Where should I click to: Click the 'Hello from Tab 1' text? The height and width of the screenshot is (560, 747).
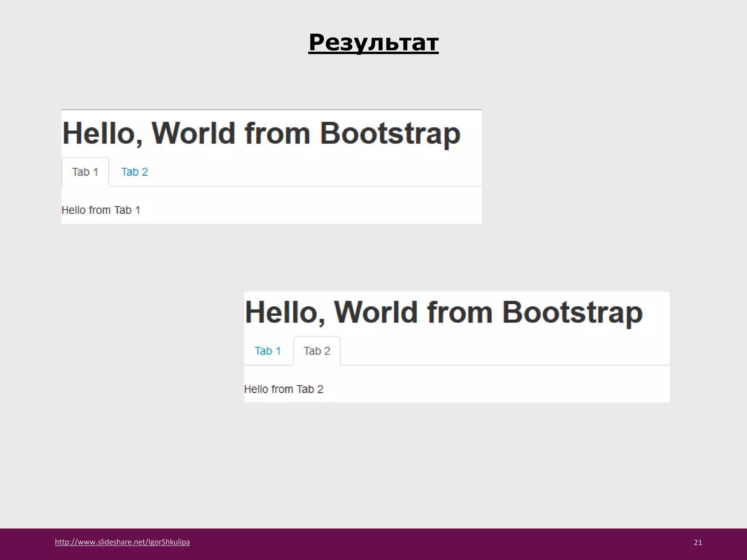(101, 210)
